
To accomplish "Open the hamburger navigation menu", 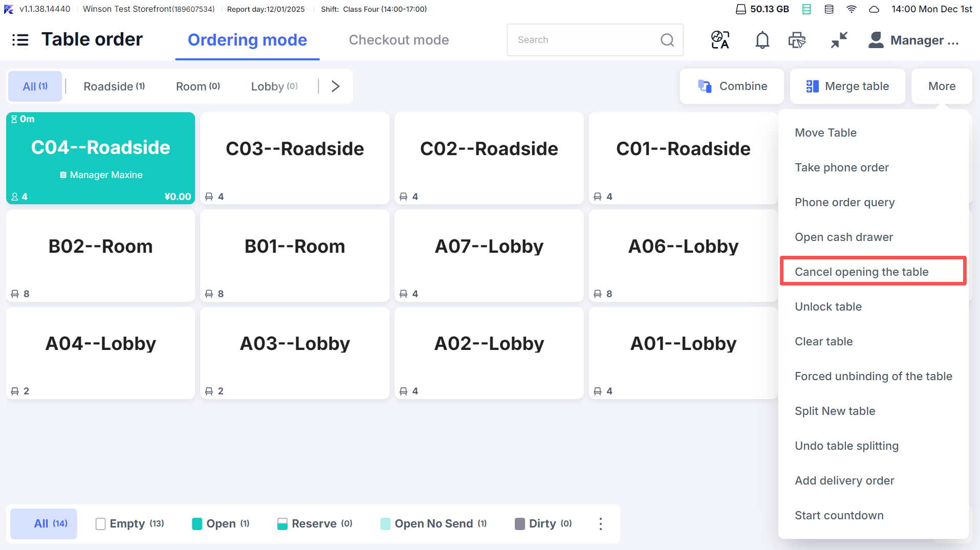I will pos(20,40).
